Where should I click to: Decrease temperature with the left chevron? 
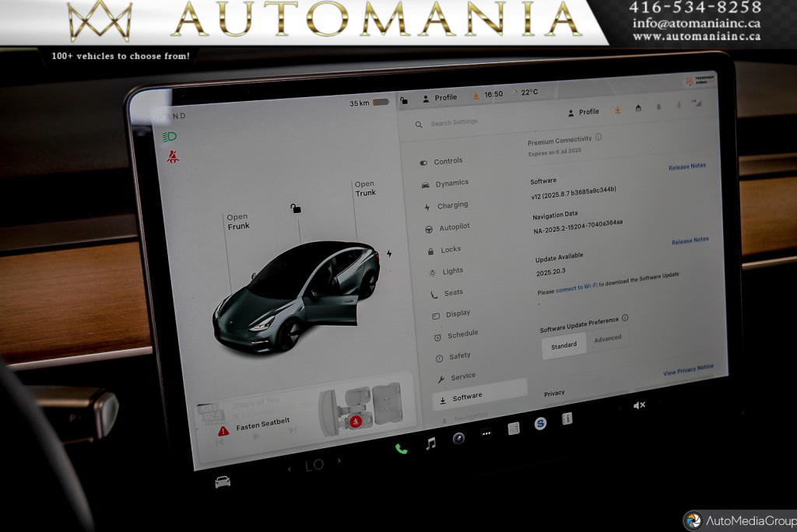click(x=290, y=468)
